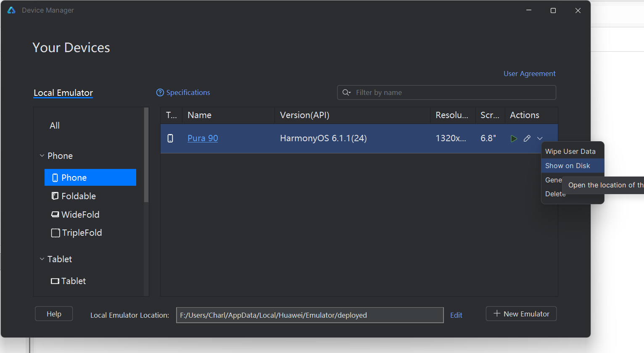
Task: Choose Show on Disk menu entry
Action: [x=573, y=166]
